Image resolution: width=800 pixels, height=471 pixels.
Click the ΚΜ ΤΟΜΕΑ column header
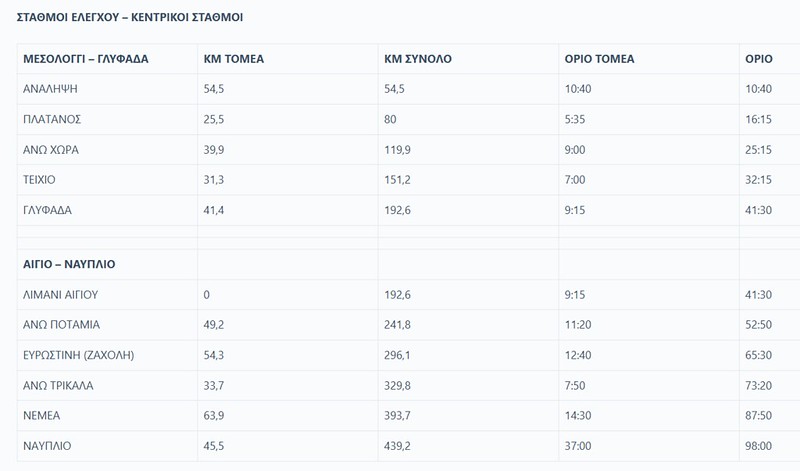[233, 59]
